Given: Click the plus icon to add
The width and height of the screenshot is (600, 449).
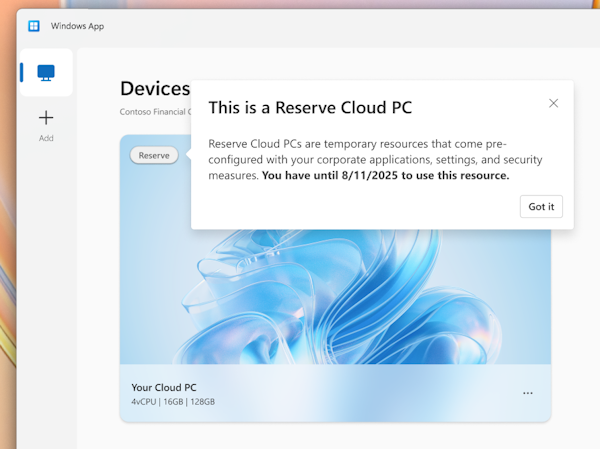Looking at the screenshot, I should tap(46, 118).
